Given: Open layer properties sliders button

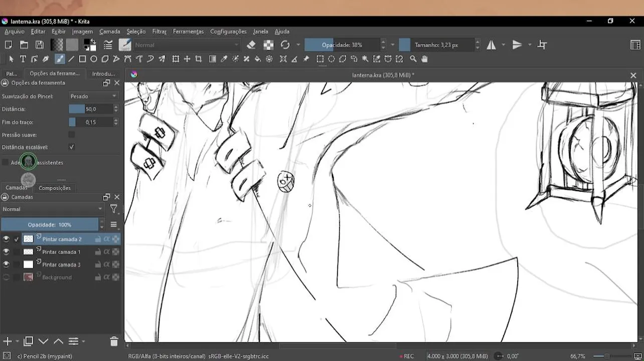Looking at the screenshot, I should [73, 341].
